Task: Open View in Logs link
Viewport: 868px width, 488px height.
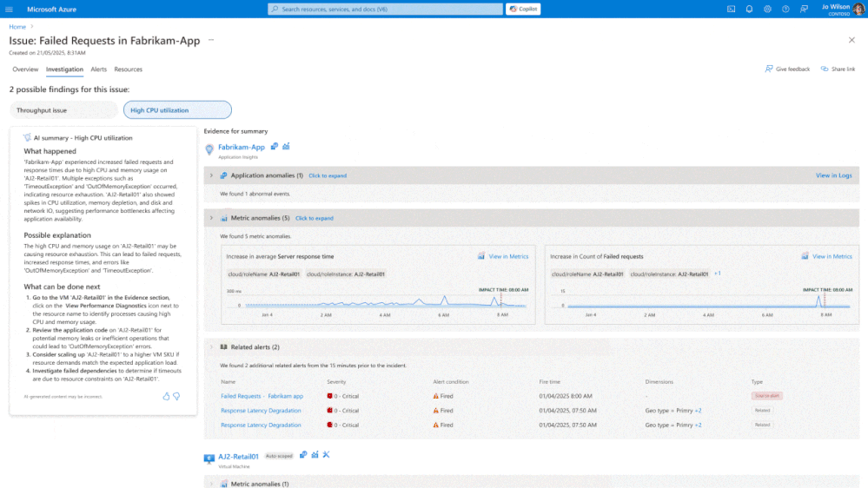Action: coord(833,175)
